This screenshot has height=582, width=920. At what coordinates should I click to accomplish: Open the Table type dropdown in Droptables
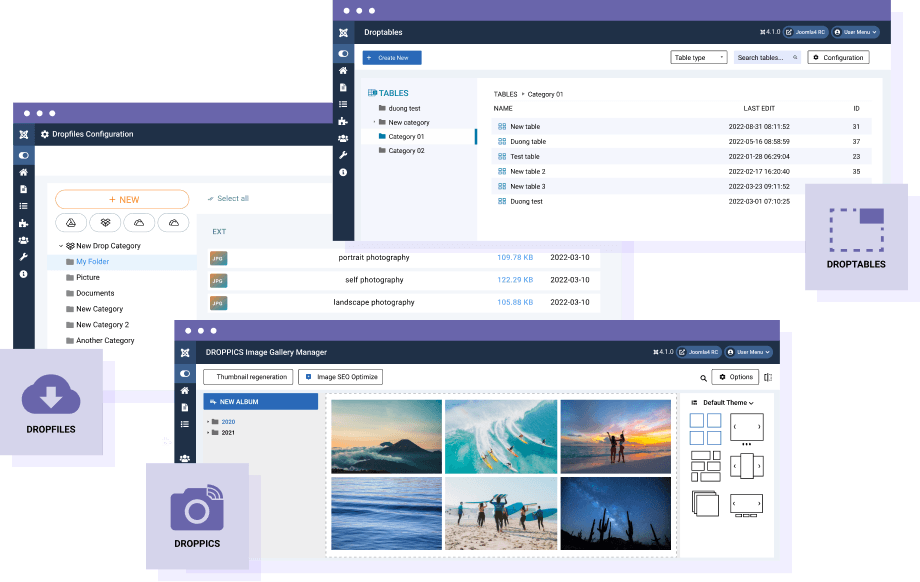click(698, 57)
